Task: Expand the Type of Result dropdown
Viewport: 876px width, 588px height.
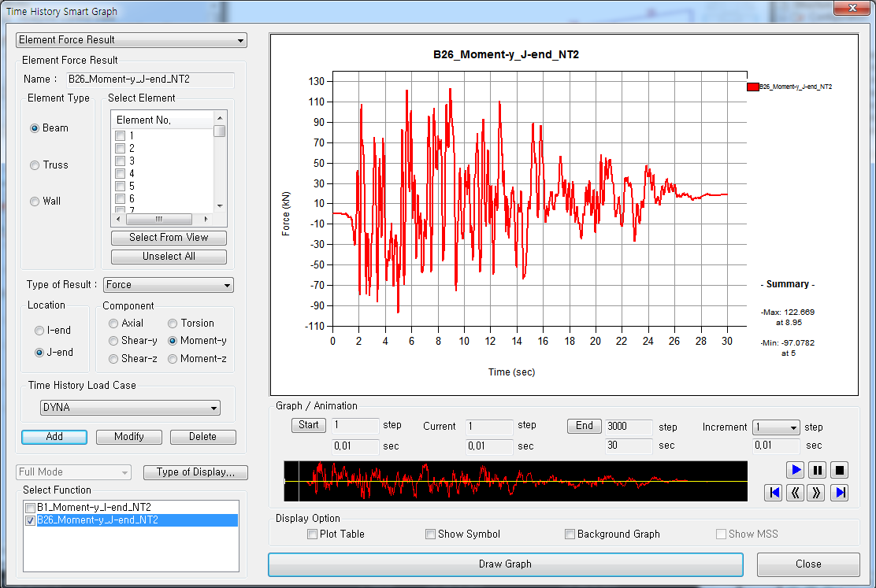Action: pos(169,285)
